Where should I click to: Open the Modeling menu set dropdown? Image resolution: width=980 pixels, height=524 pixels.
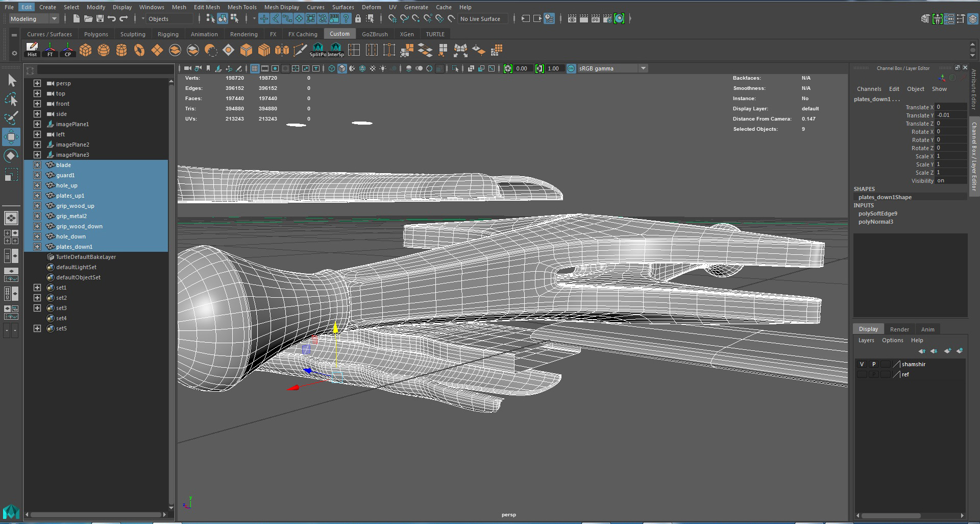tap(34, 19)
